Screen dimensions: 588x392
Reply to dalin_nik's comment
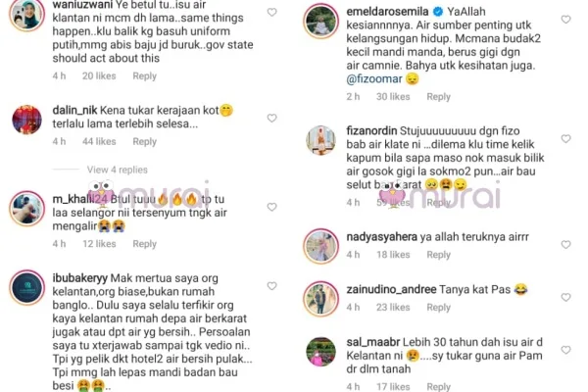[x=144, y=142]
